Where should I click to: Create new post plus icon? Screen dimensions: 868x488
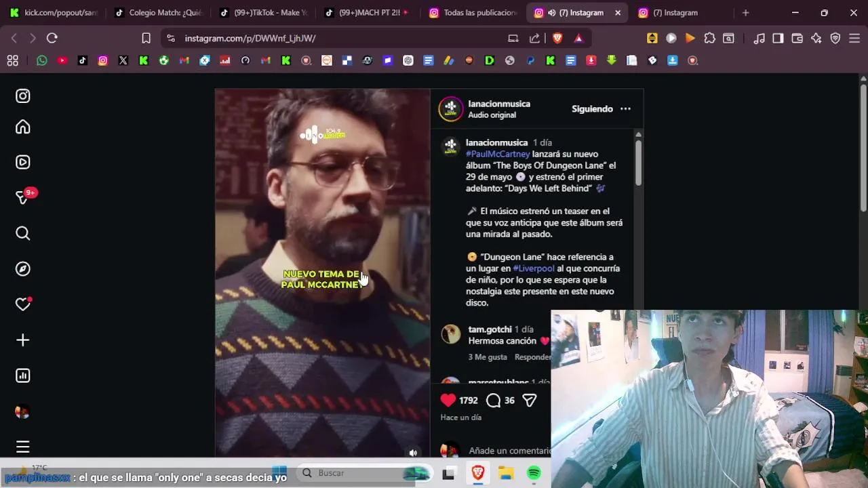[x=23, y=340]
